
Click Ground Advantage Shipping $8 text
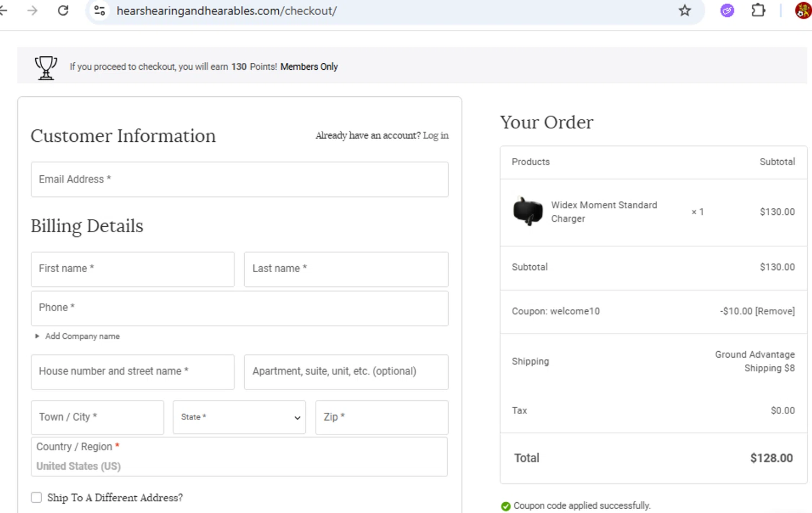tap(755, 361)
